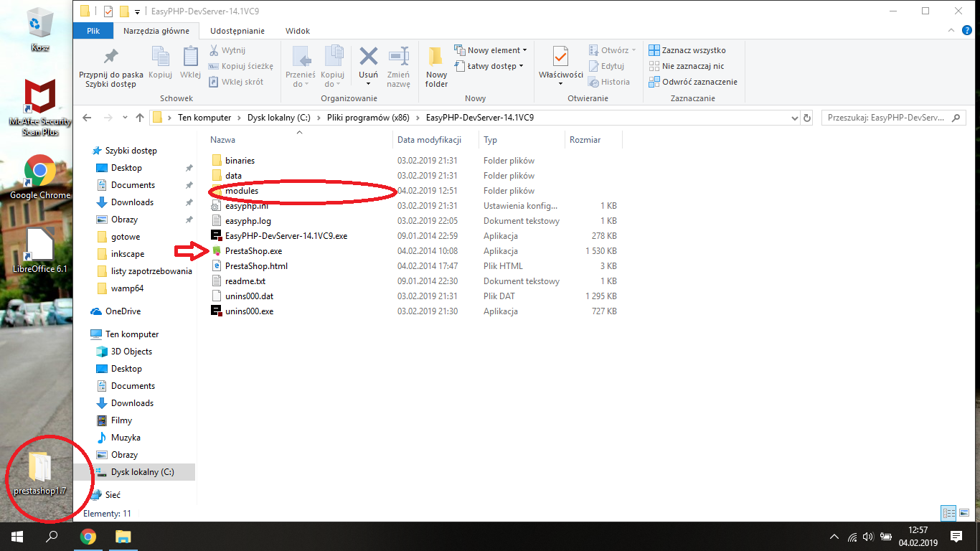Click Ten komputer in the address breadcrumb

click(204, 118)
